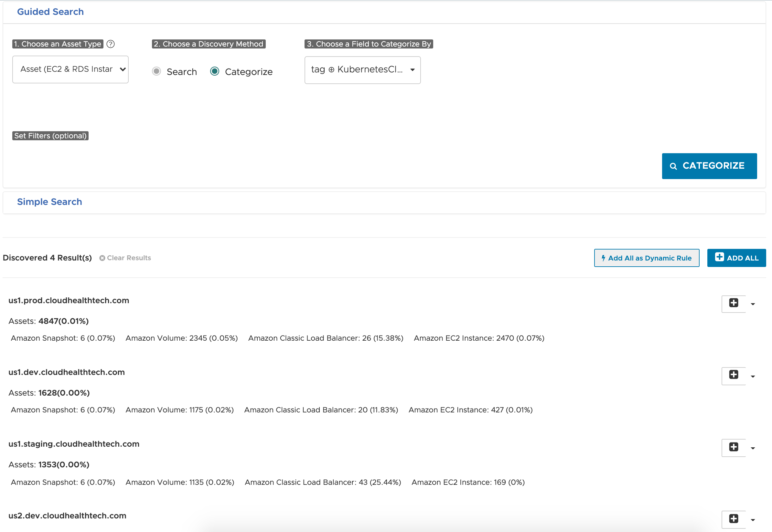Expand the dropdown arrow next to us1.prod add button

[x=753, y=302]
